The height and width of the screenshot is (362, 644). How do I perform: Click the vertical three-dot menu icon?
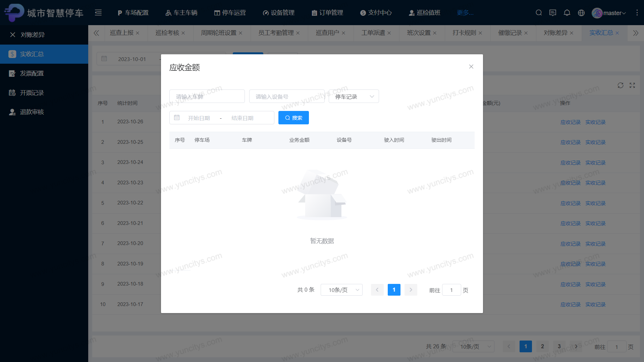[x=637, y=13]
